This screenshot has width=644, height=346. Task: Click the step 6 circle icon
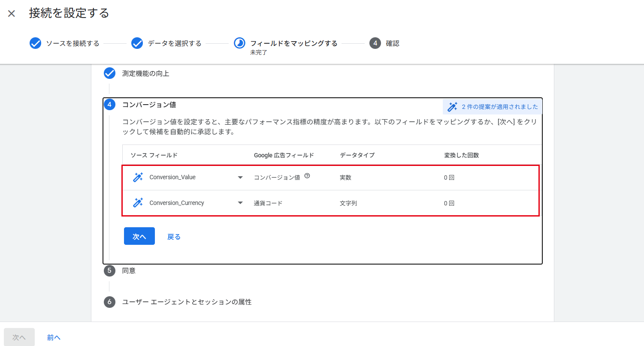pyautogui.click(x=109, y=302)
